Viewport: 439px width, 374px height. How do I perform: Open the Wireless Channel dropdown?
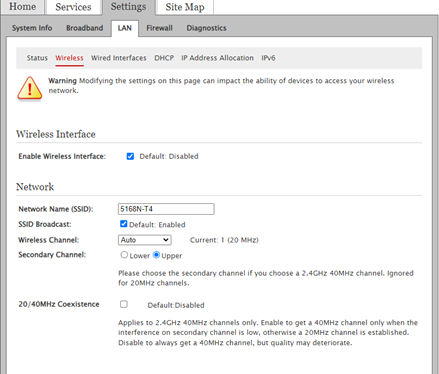coord(145,240)
